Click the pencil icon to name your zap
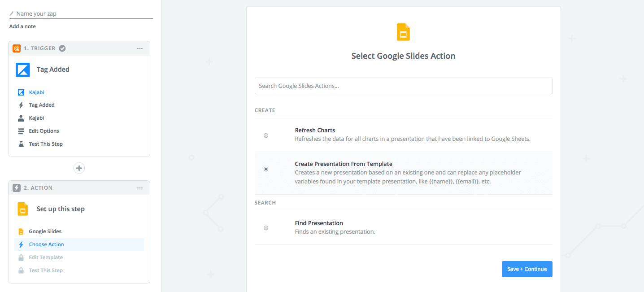Image resolution: width=644 pixels, height=292 pixels. tap(12, 14)
